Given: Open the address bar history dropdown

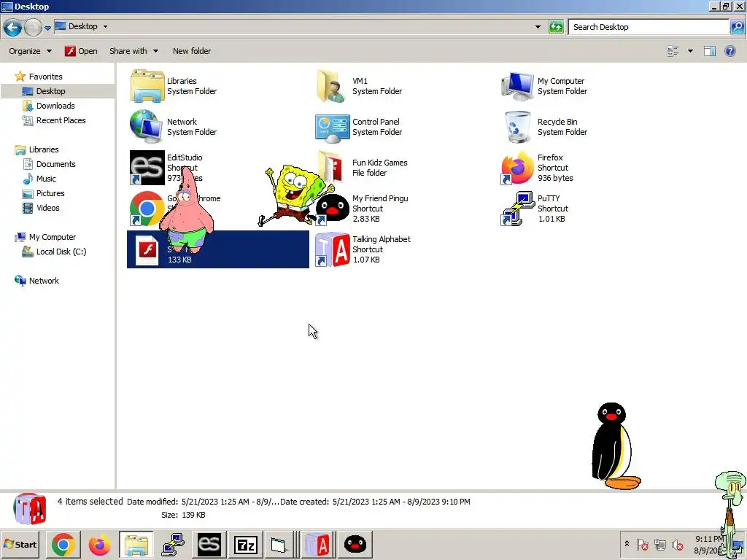Looking at the screenshot, I should 538,27.
